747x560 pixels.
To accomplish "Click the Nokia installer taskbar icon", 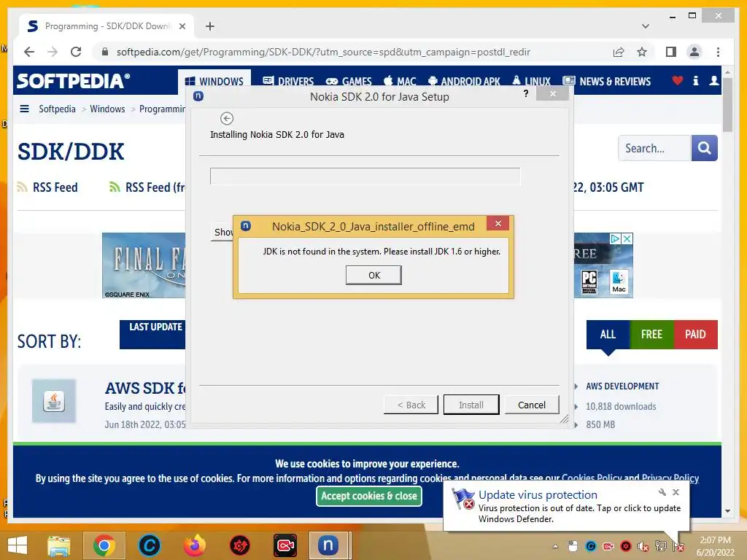I will (x=328, y=545).
